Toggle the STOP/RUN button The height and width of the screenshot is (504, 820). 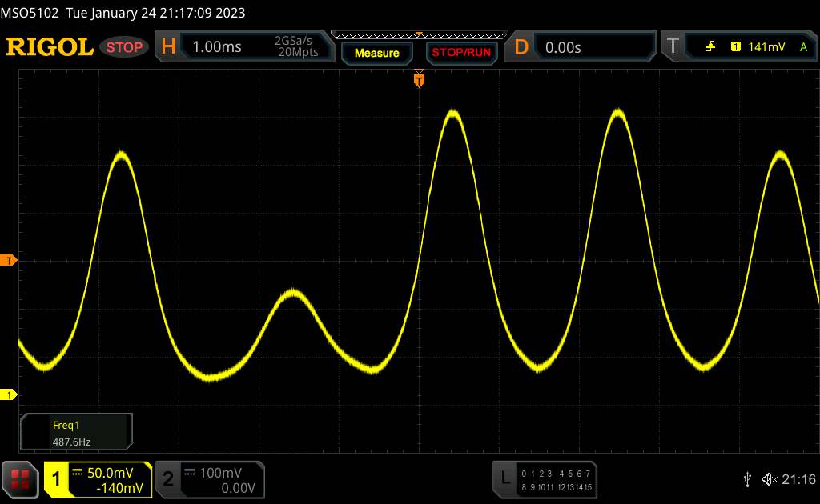coord(461,53)
